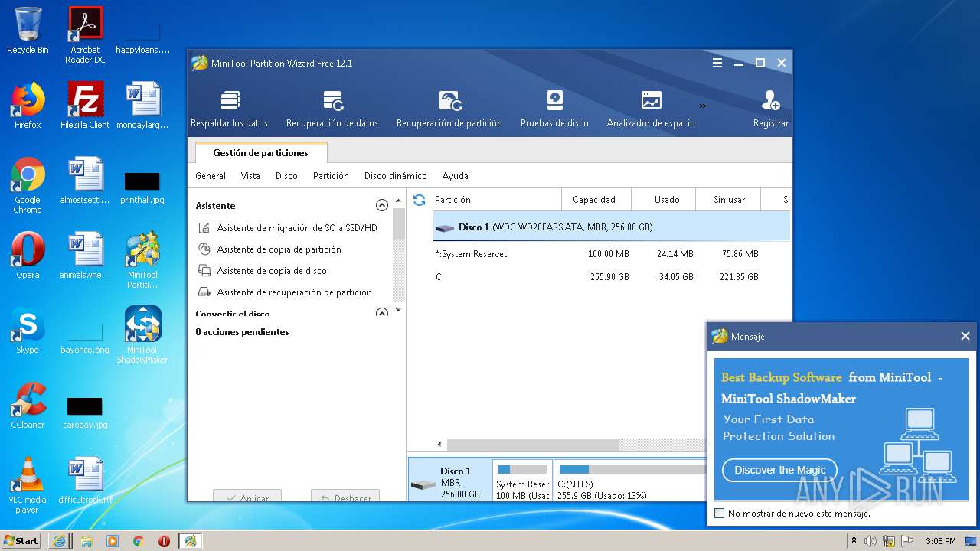Click Best Backup Software ad headline
Image resolution: width=980 pixels, height=551 pixels.
781,377
